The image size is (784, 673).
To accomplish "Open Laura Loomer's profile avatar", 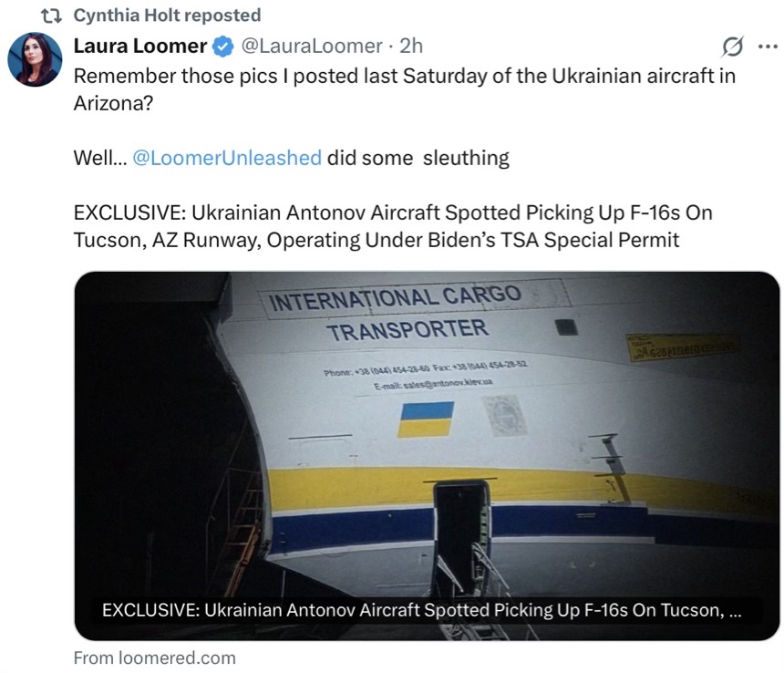I will (x=35, y=59).
